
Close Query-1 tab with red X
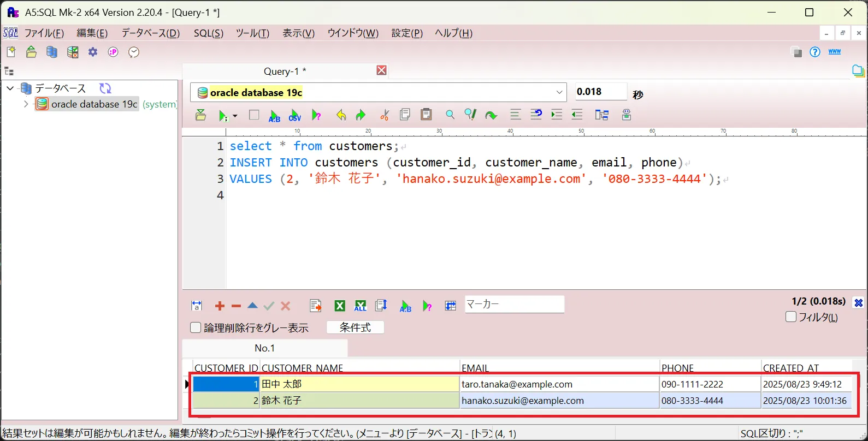pos(382,70)
